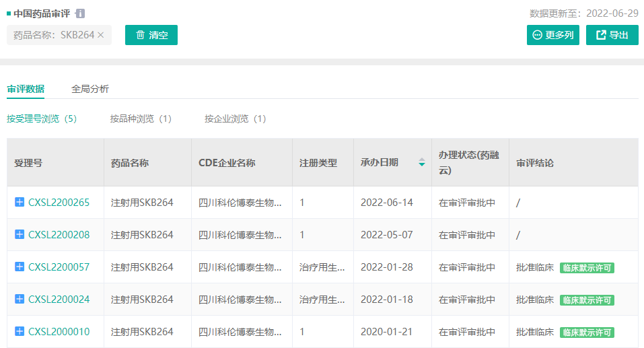This screenshot has width=644, height=348.
Task: Click the info icon beside 中国药品审评
Action: click(80, 13)
